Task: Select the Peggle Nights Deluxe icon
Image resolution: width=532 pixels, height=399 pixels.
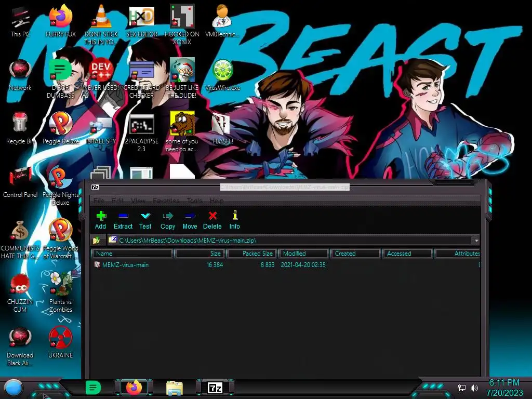Action: [x=60, y=186]
